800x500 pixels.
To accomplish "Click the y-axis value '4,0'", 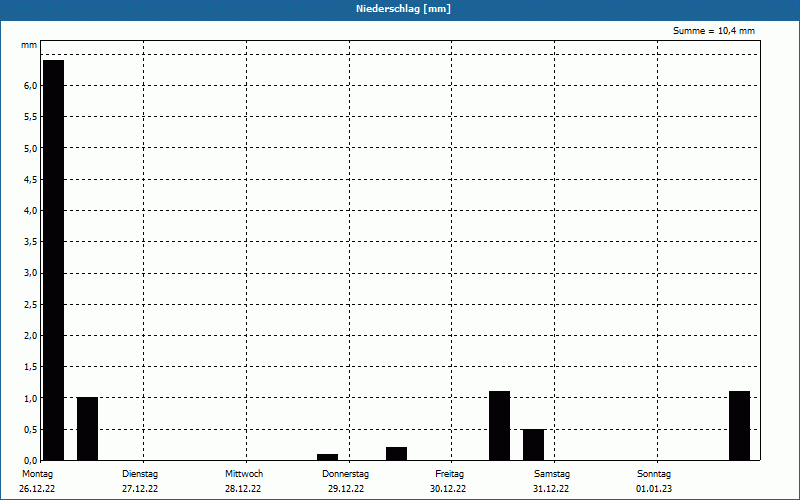I will (x=31, y=211).
